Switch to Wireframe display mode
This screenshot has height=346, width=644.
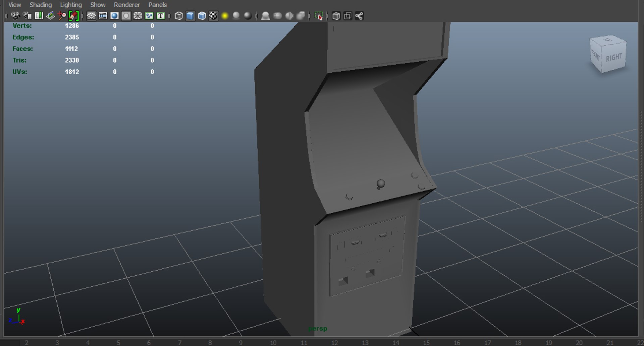(x=179, y=16)
